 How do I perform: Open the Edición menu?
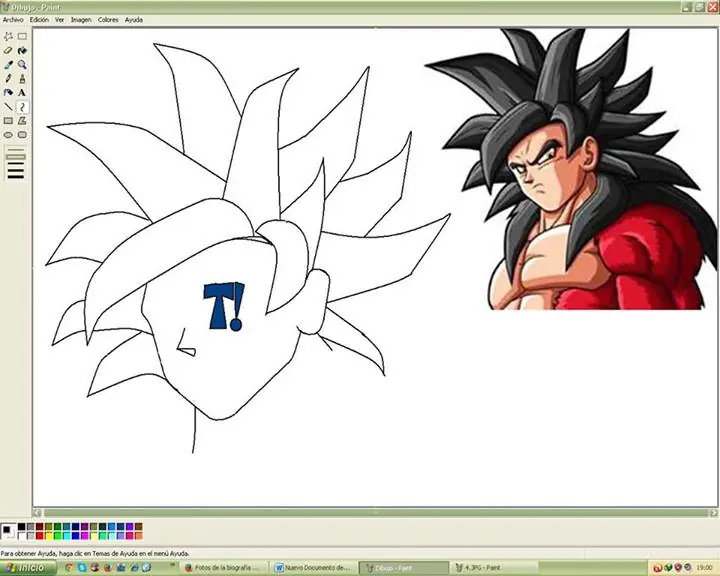click(x=39, y=20)
